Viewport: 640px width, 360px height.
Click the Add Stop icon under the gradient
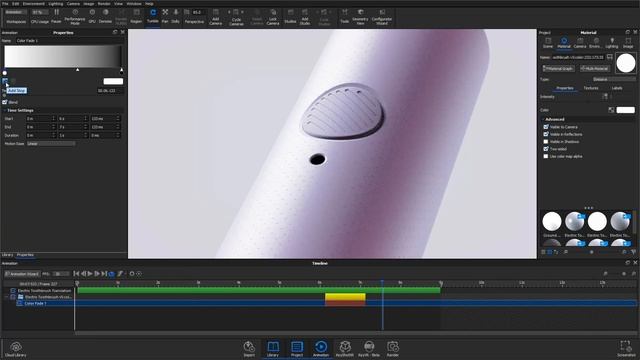coord(5,81)
